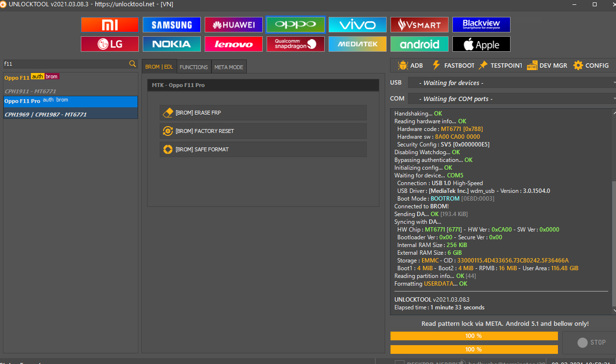Click the upper 100 % progress bar
The height and width of the screenshot is (364, 616).
(474, 336)
